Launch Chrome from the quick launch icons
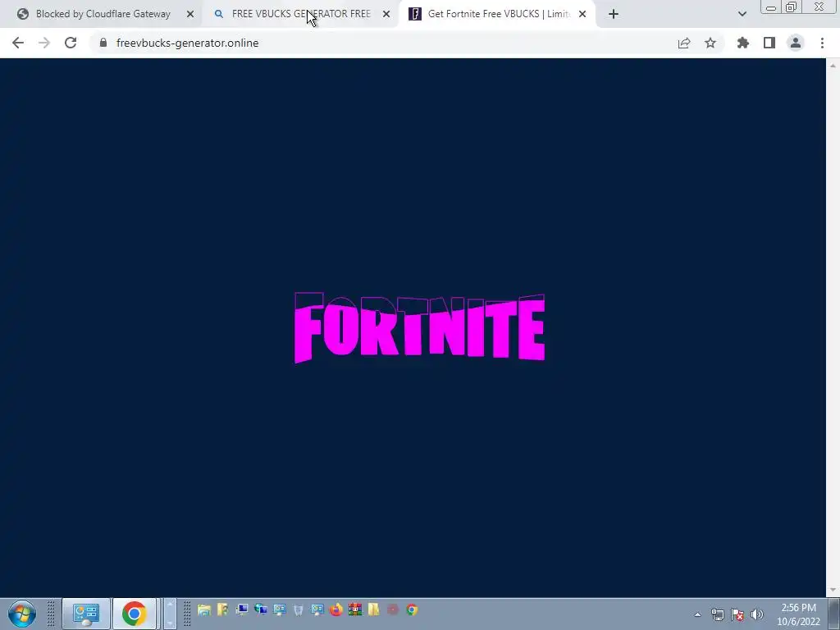This screenshot has width=840, height=630. (412, 609)
